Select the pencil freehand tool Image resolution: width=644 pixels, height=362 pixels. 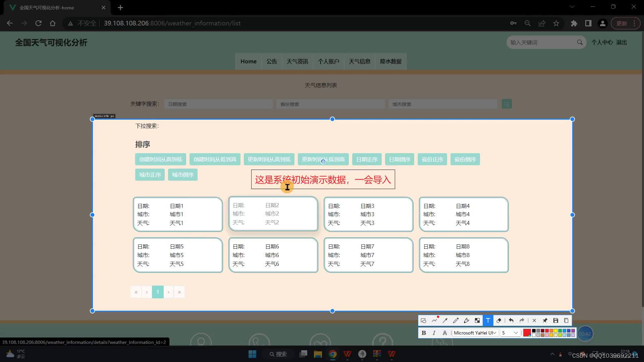pos(456,321)
